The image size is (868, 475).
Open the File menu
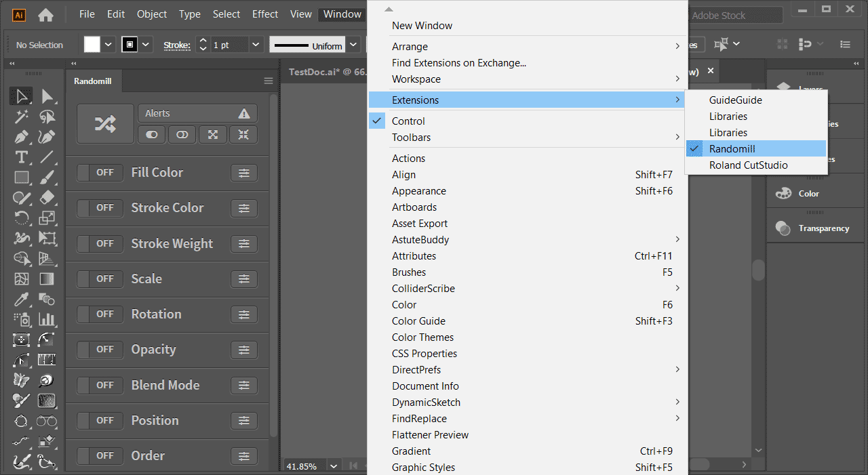pos(87,14)
